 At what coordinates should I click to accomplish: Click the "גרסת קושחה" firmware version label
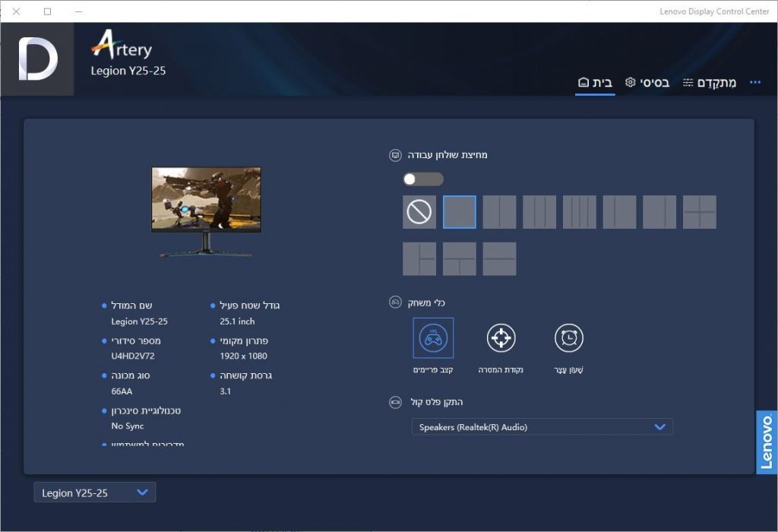tap(245, 375)
